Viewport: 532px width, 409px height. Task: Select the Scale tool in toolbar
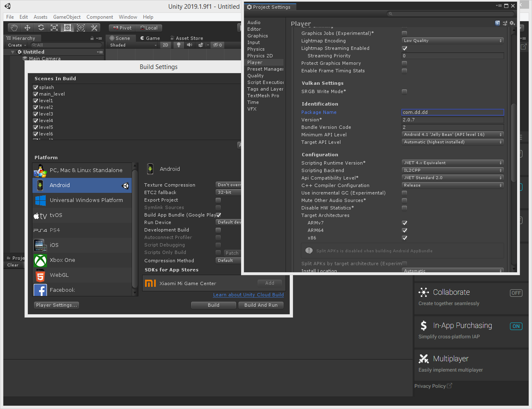tap(54, 28)
